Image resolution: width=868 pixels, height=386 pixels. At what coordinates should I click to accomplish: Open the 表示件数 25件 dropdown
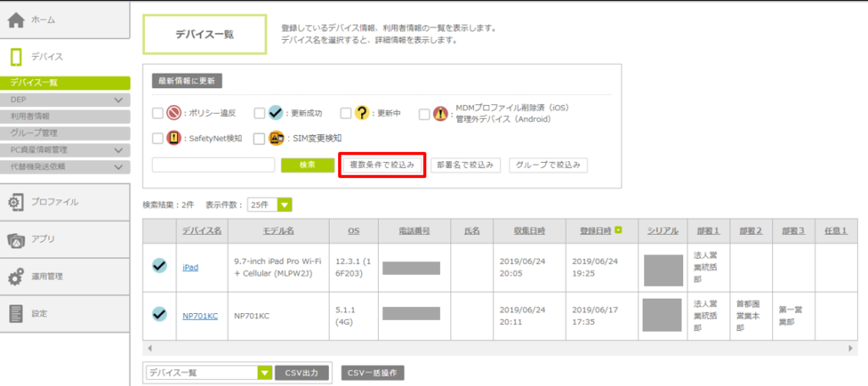coord(269,204)
